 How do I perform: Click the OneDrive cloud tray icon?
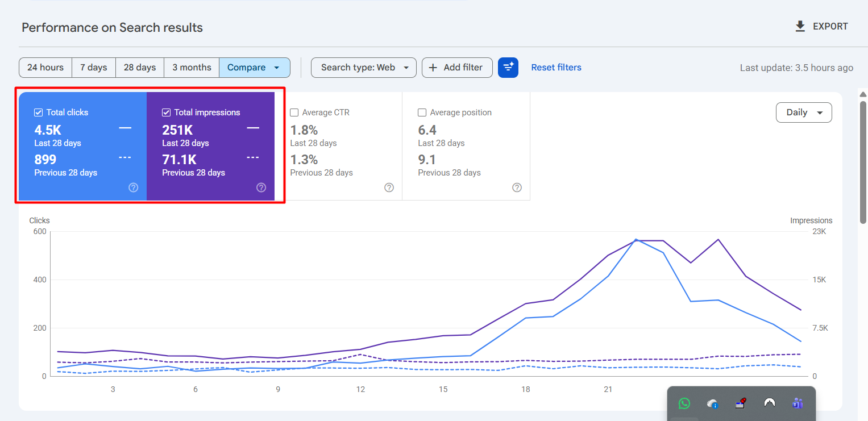[x=713, y=403]
